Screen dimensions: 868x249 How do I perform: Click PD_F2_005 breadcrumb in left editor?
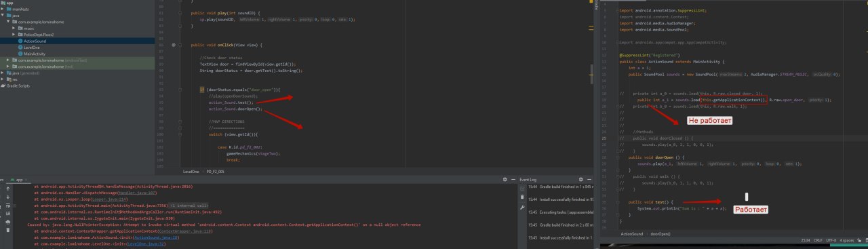[216, 172]
